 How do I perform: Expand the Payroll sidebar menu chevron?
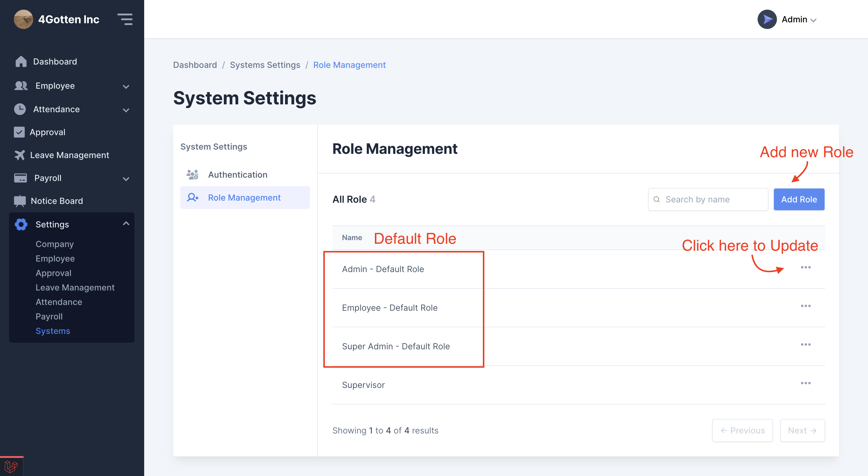pos(126,179)
